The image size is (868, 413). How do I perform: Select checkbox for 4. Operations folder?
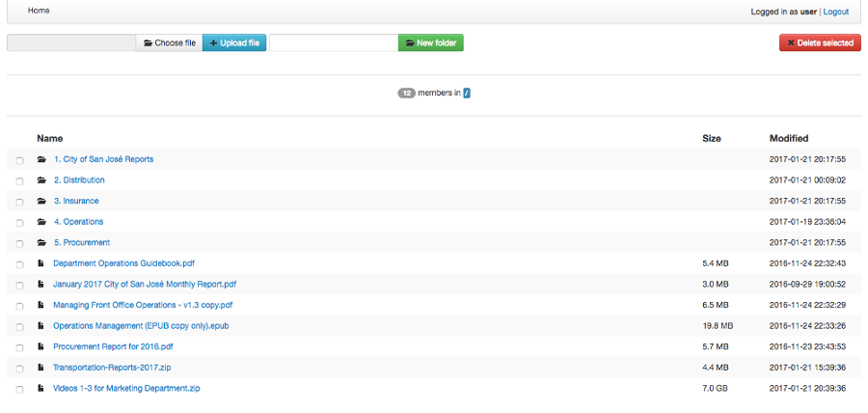pyautogui.click(x=19, y=223)
